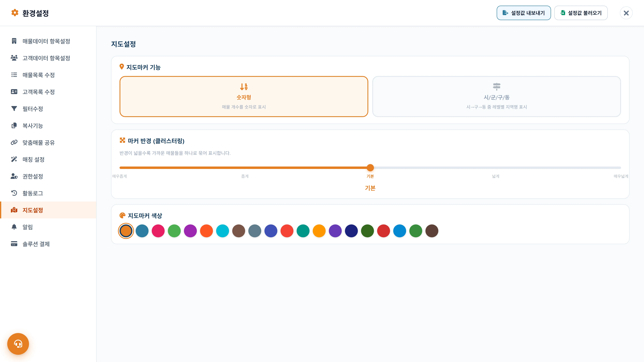Set cluster radius to 넓게 label
The width and height of the screenshot is (644, 362).
pyautogui.click(x=495, y=176)
